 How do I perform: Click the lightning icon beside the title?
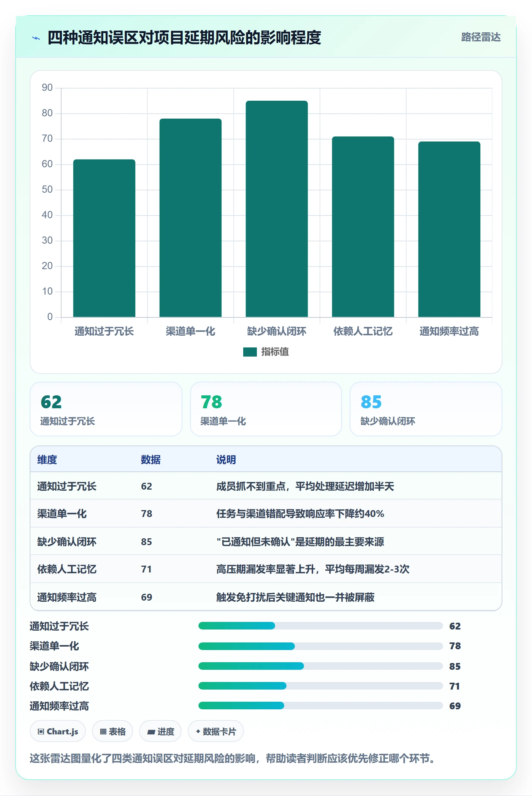coord(36,38)
